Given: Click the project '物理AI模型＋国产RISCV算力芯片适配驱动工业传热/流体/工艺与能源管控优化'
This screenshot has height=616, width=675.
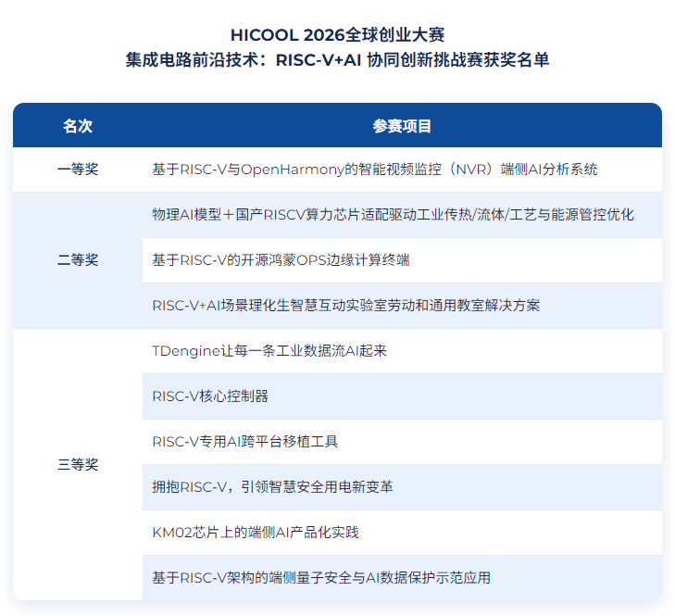Looking at the screenshot, I should [393, 215].
